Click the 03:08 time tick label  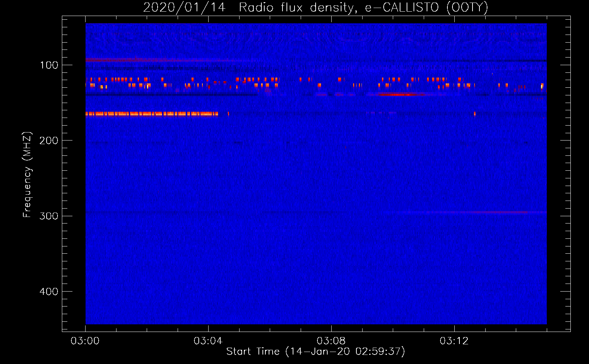point(331,341)
